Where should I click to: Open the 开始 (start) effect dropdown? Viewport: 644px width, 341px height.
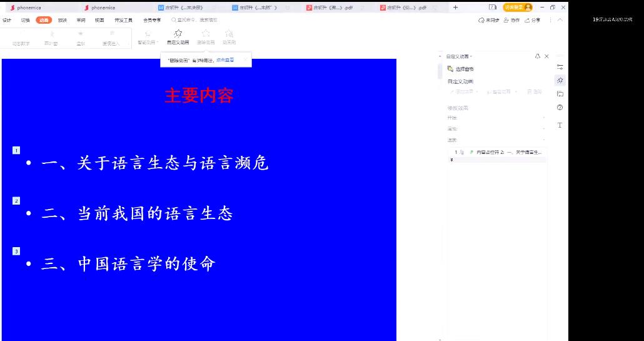point(543,118)
